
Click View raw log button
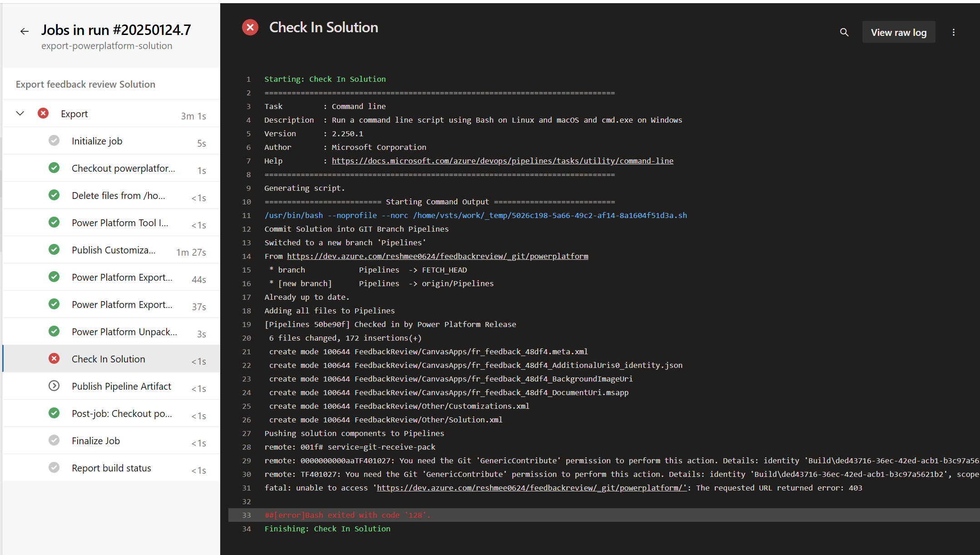pos(899,32)
